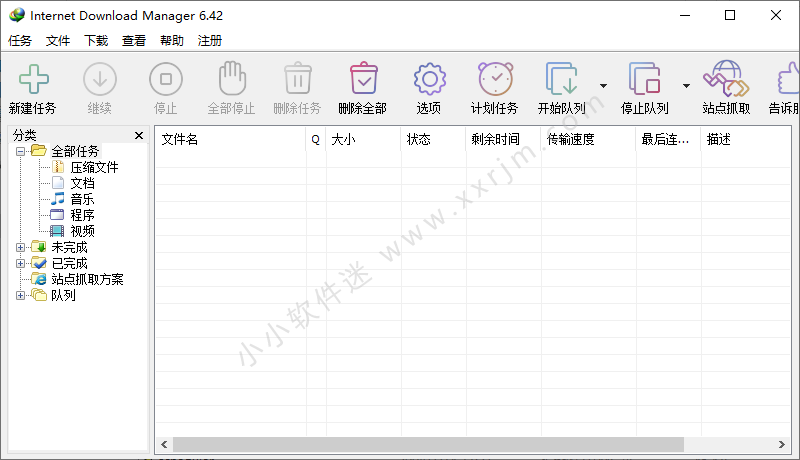
Task: Close the Internet Download Manager window
Action: coord(776,15)
